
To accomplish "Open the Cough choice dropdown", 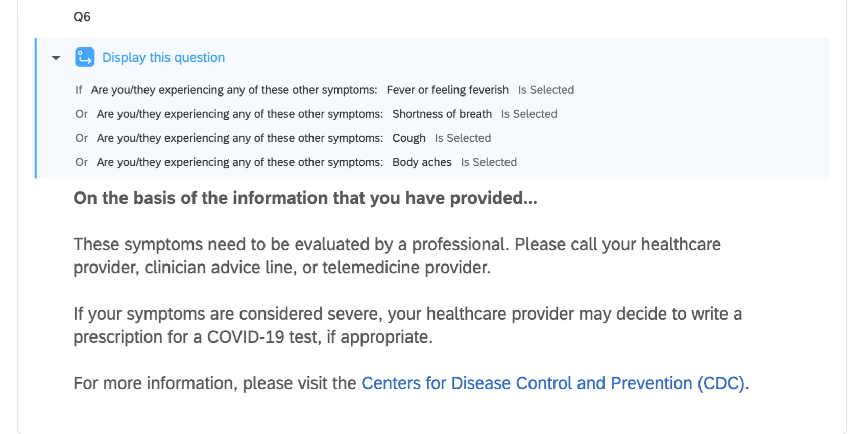I will coord(408,138).
